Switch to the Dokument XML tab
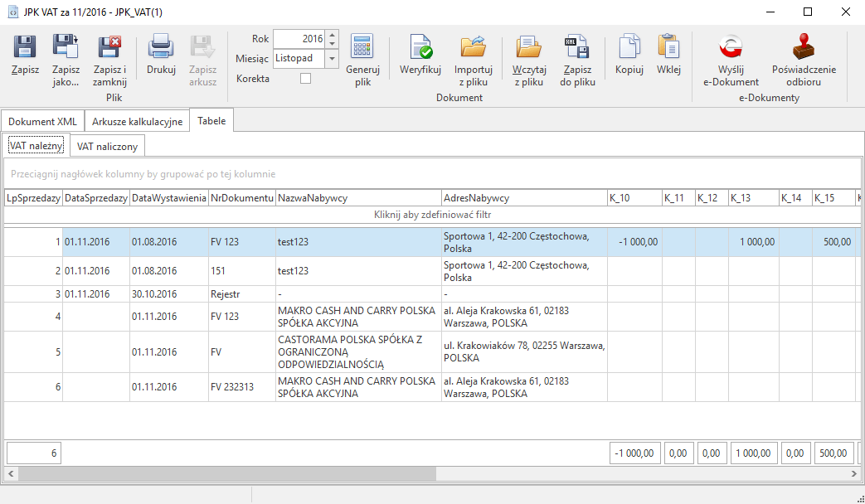 click(42, 122)
